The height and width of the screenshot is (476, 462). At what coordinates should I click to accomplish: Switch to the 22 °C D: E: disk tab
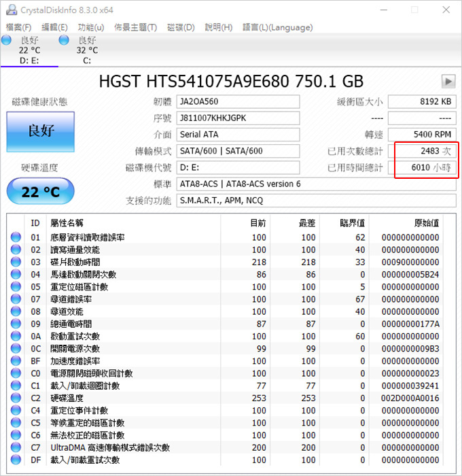[29, 50]
